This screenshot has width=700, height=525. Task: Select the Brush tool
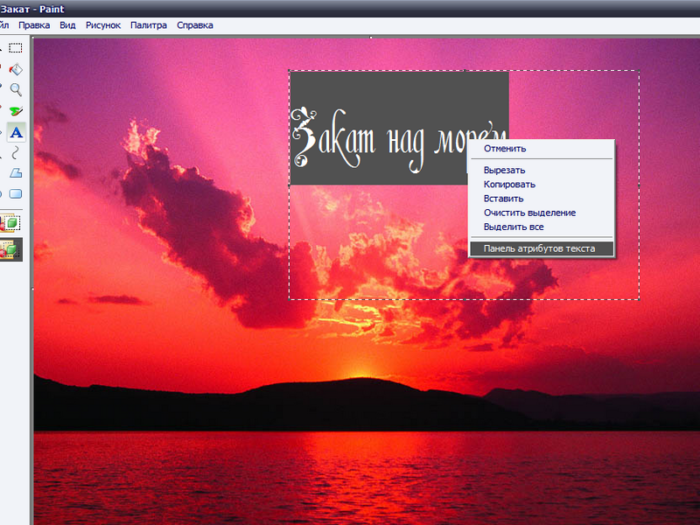pos(16,111)
